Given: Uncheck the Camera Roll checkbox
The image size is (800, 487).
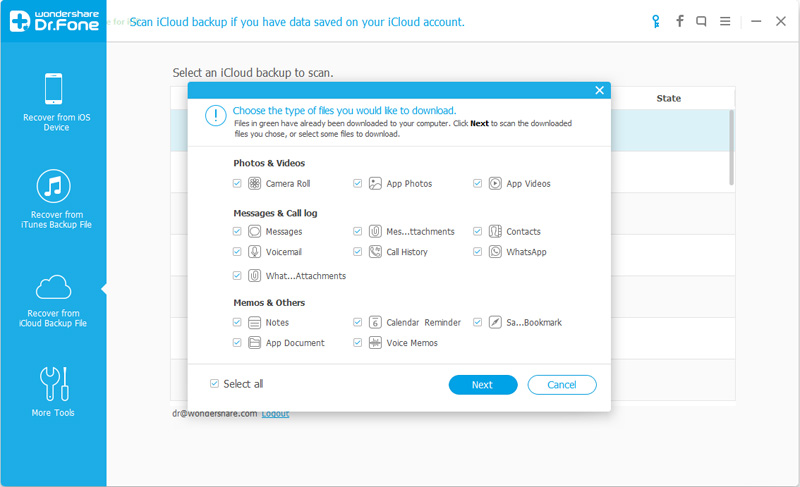Looking at the screenshot, I should click(237, 183).
